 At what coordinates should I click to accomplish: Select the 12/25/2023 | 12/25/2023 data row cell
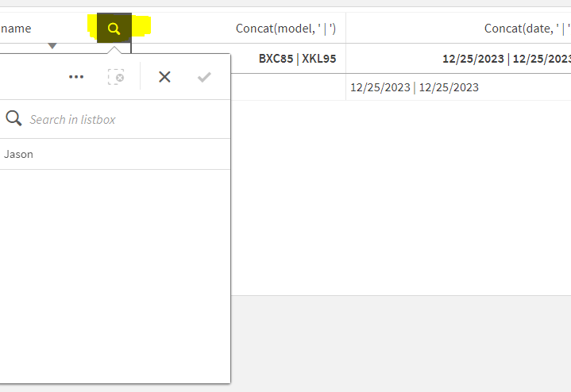pos(415,87)
